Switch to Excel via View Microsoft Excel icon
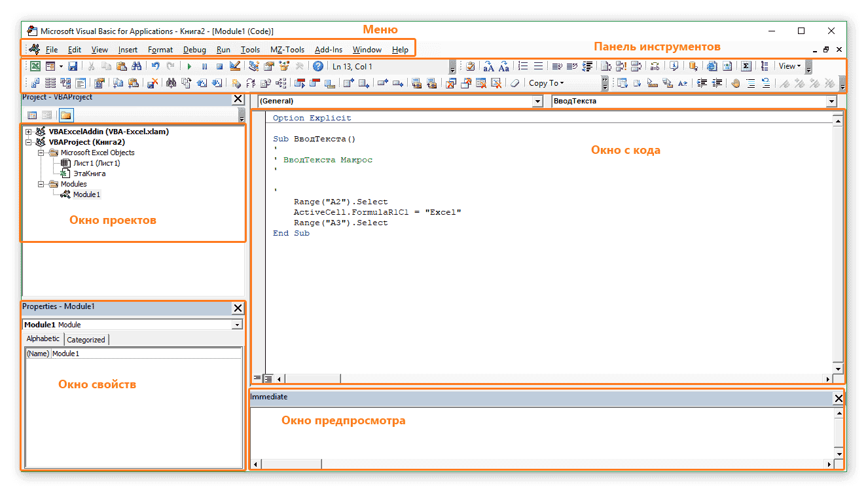Screen dimensions: 868x493 tap(35, 66)
